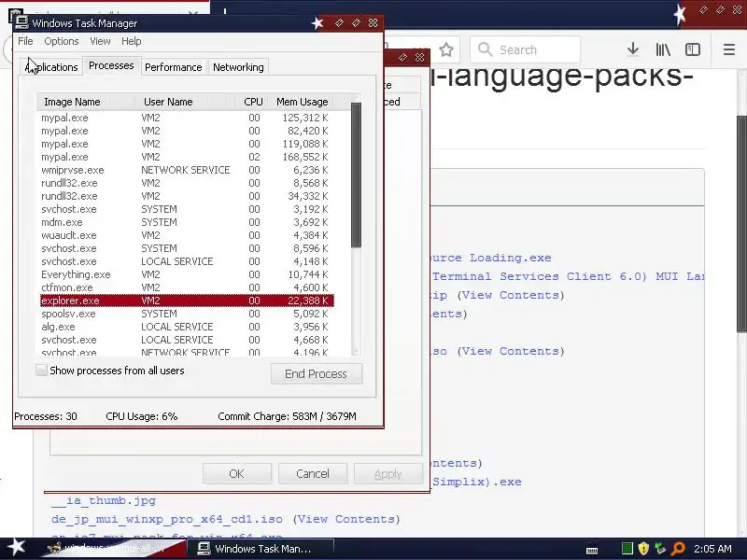Image resolution: width=747 pixels, height=560 pixels.
Task: Click the magnifier icon in the search box
Action: [485, 49]
